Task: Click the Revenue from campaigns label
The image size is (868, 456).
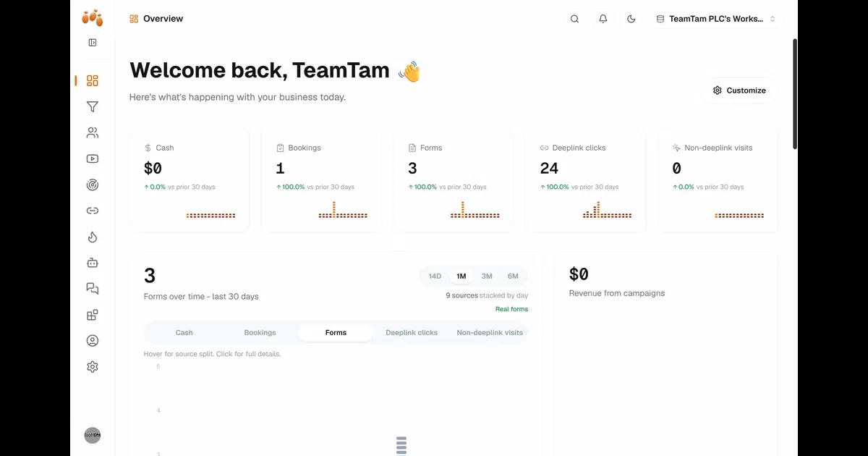Action: point(617,293)
